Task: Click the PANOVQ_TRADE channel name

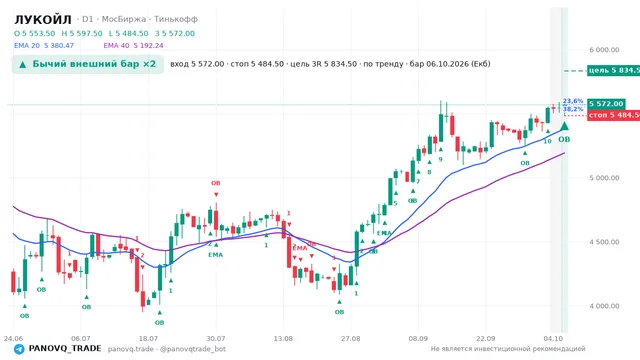Action: [65, 349]
